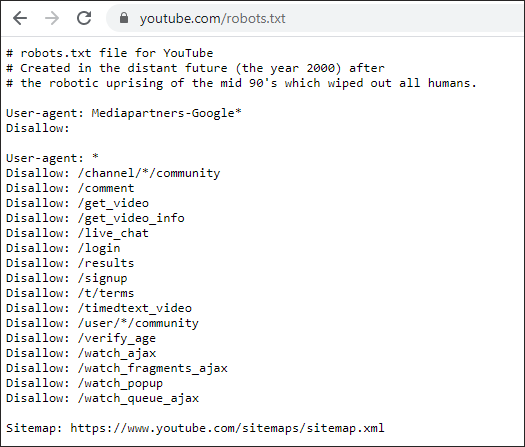Click the 'Disallow: /comment' line
This screenshot has width=525, height=447.
pos(70,188)
